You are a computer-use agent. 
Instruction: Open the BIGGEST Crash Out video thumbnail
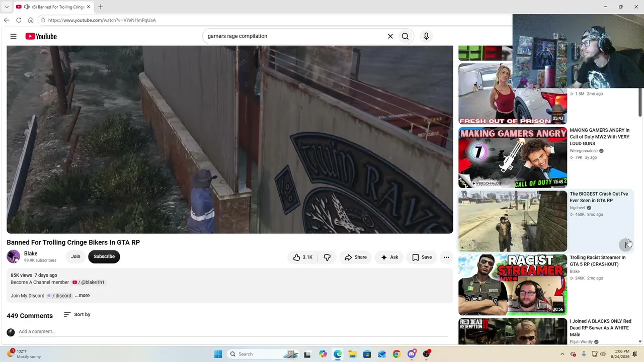[x=513, y=221]
